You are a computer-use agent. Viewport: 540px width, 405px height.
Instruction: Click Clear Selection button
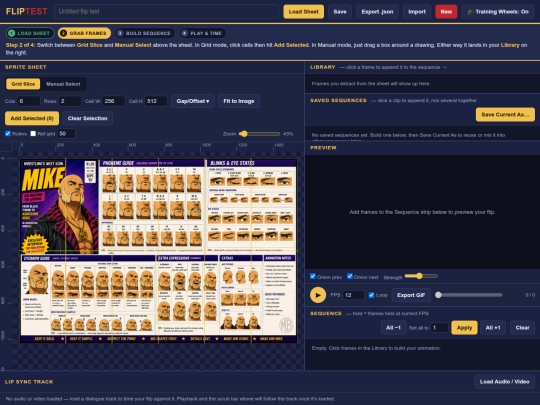point(87,118)
